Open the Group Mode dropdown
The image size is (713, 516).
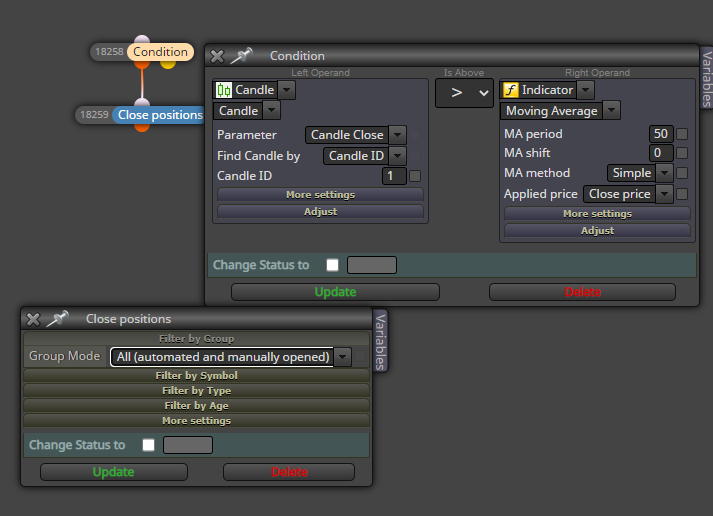click(342, 357)
